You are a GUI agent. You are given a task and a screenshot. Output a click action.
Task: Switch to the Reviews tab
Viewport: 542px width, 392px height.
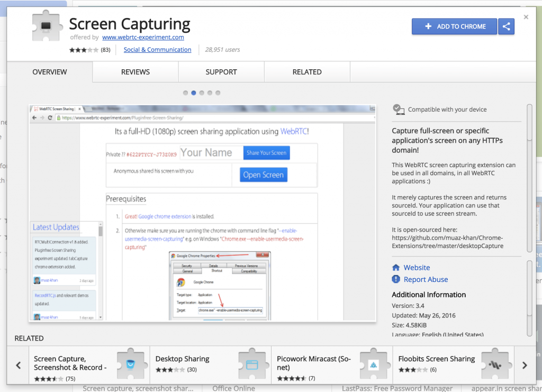[135, 72]
